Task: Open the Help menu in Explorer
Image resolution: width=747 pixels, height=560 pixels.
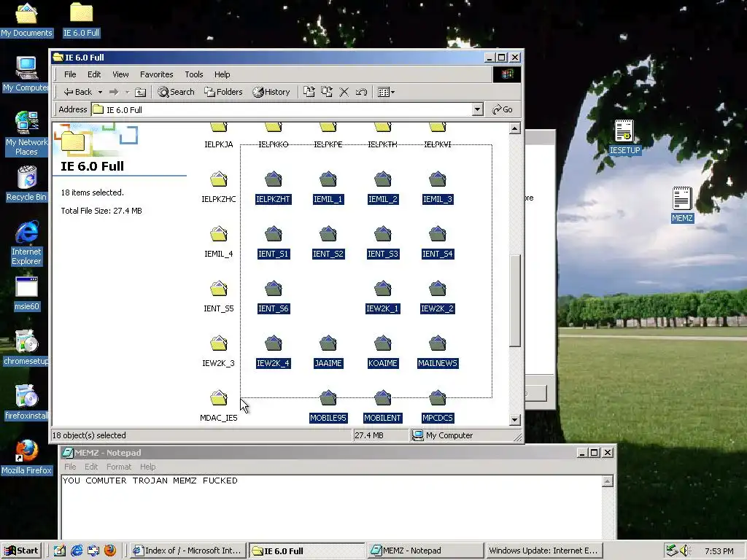Action: (222, 74)
